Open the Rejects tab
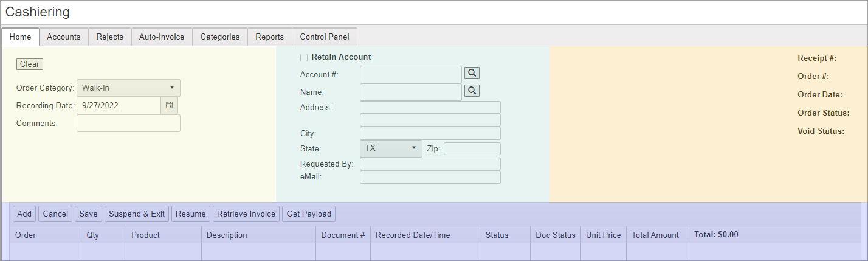 pyautogui.click(x=110, y=37)
